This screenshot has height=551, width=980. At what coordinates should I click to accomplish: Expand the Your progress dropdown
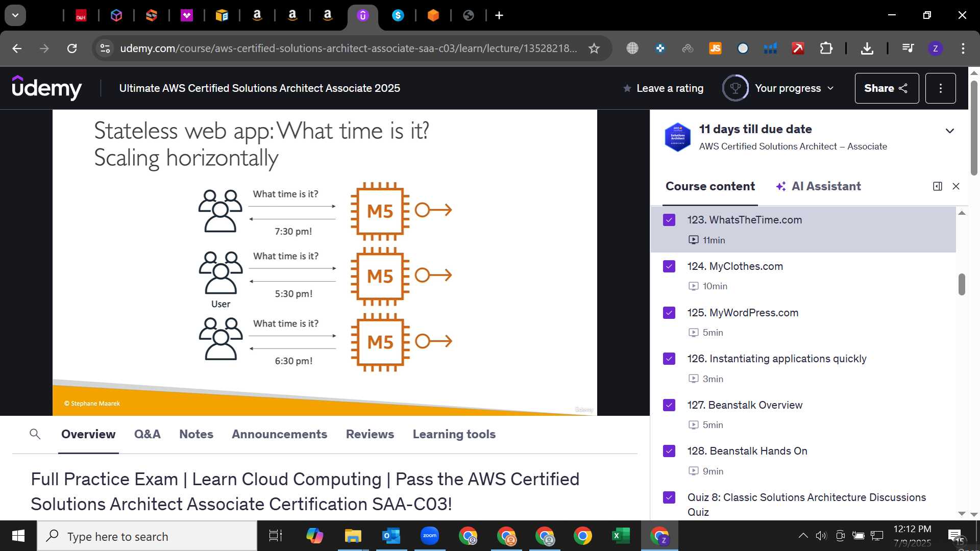click(x=794, y=88)
